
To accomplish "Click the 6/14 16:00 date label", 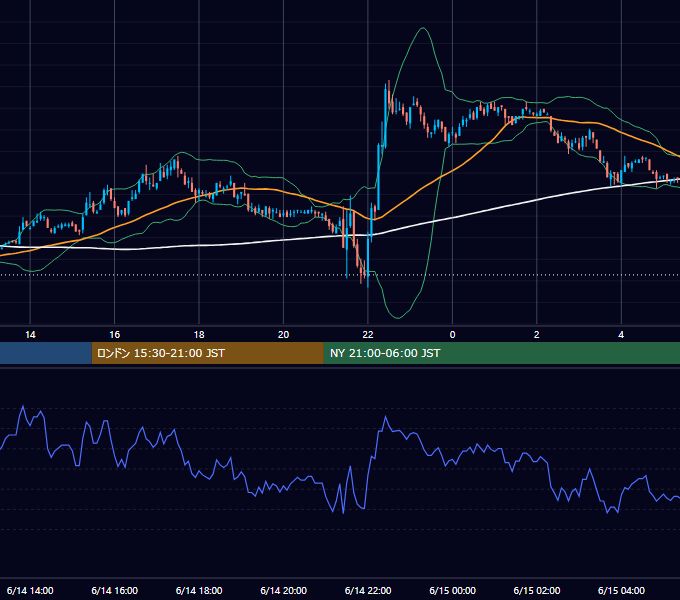I will click(x=114, y=590).
